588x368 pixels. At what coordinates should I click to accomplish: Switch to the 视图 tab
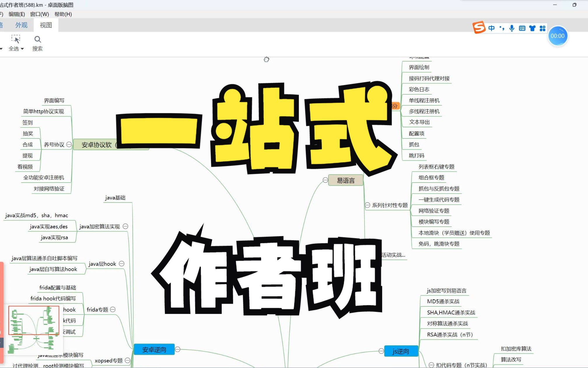pos(46,25)
